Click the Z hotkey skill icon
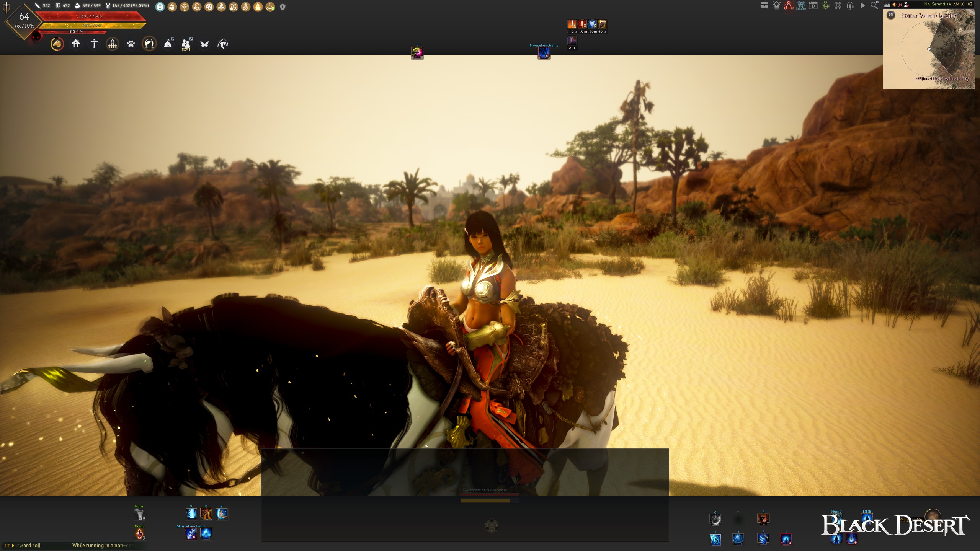Image resolution: width=980 pixels, height=551 pixels. 222,514
